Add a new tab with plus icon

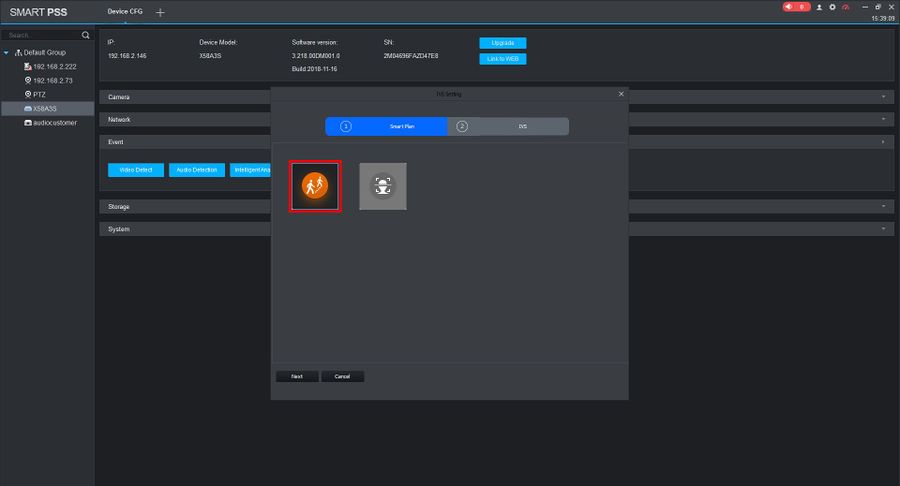(160, 12)
